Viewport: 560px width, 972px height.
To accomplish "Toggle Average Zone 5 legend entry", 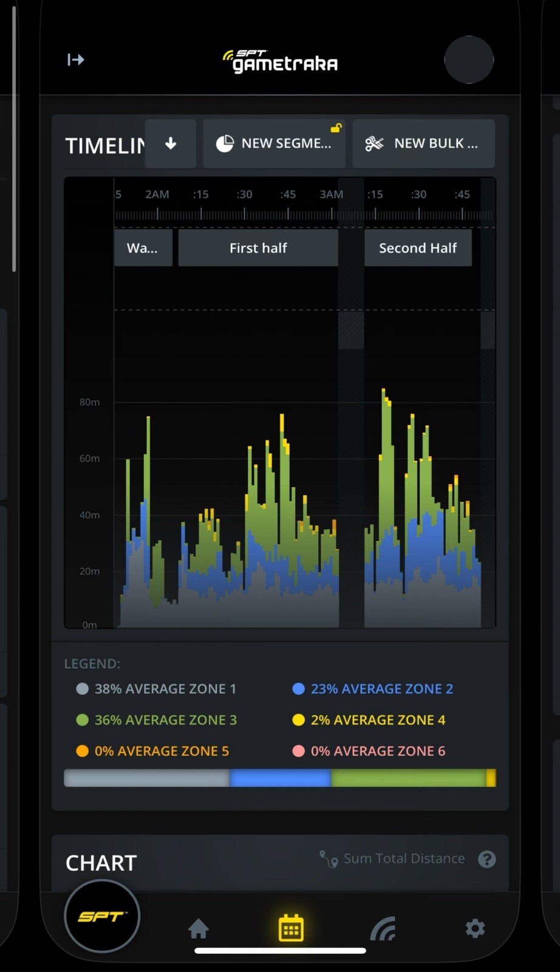I will click(152, 751).
